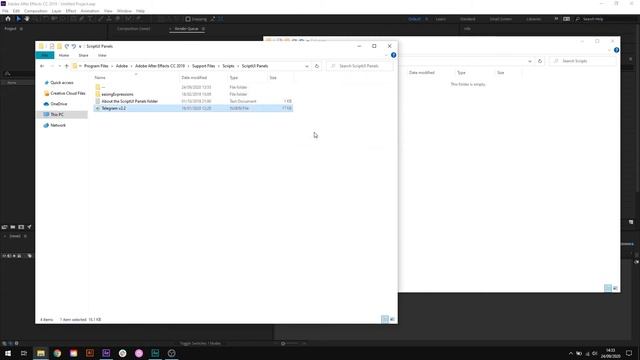Choose the Default workspace
The image size is (640, 360).
pyautogui.click(x=414, y=19)
